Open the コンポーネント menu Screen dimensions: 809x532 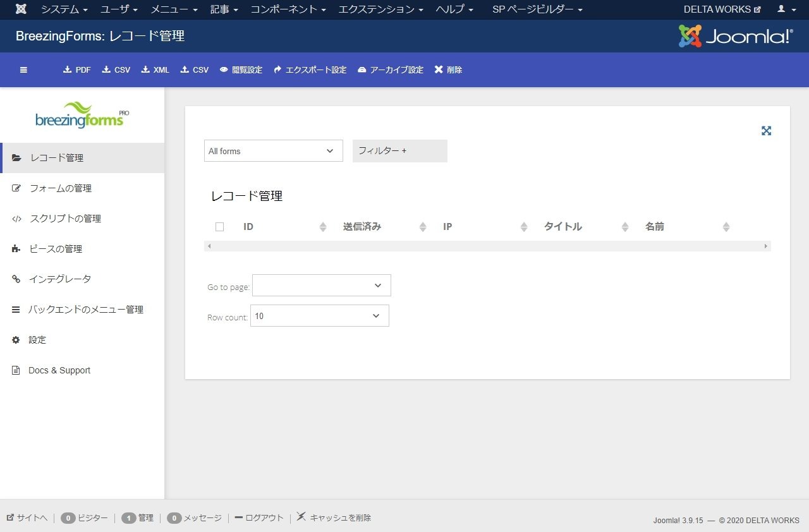pos(288,9)
